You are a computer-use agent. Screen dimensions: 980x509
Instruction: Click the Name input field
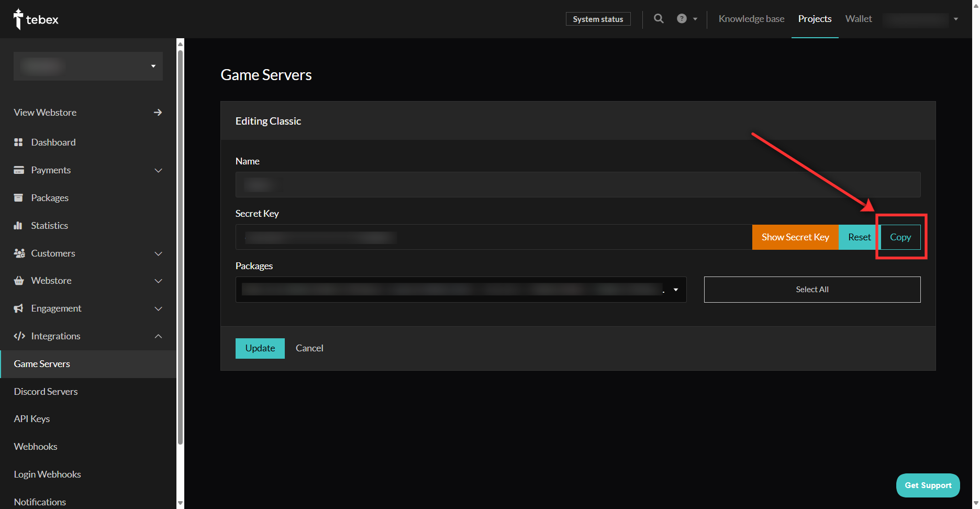click(x=577, y=185)
